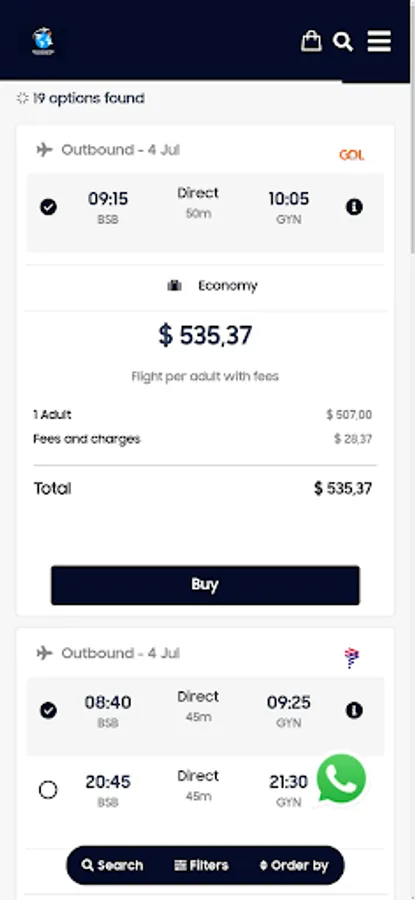Click the Economy class label
This screenshot has width=415, height=900.
pos(228,285)
